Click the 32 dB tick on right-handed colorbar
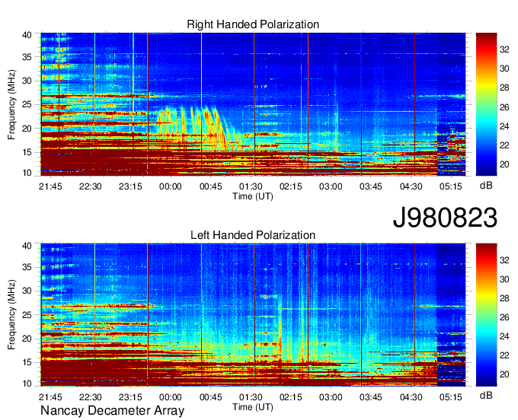This screenshot has width=518, height=420. (x=504, y=49)
